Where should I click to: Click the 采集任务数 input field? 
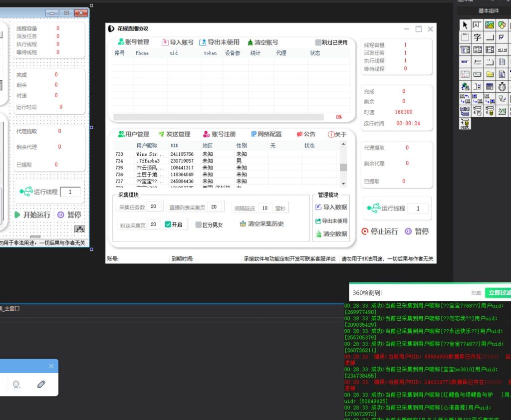tap(153, 207)
